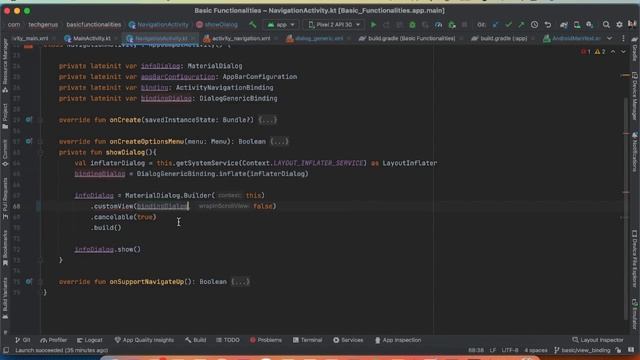Viewport: 640px width, 360px height.
Task: Open the Build tool window
Action: coord(196,340)
